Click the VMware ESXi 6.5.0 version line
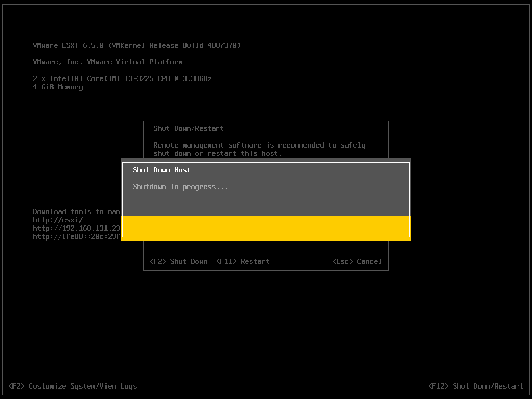Viewport: 532px width, 399px height. click(137, 46)
